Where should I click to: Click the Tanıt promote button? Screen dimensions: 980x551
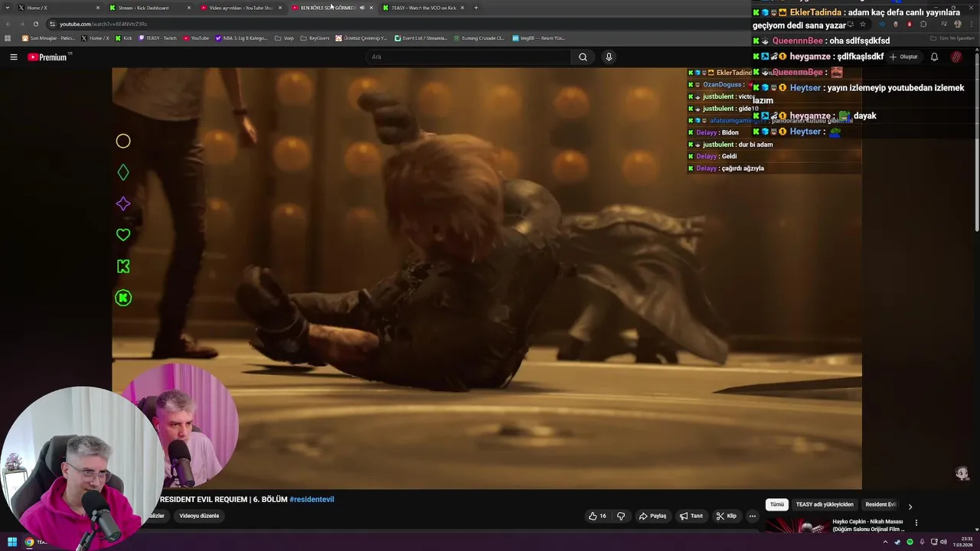pyautogui.click(x=691, y=516)
